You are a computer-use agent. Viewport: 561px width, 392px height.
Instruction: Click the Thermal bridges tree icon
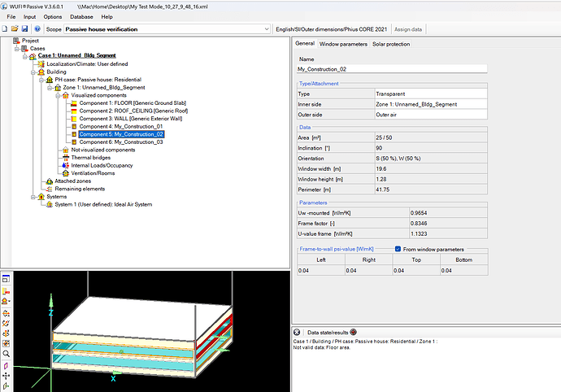click(x=66, y=158)
